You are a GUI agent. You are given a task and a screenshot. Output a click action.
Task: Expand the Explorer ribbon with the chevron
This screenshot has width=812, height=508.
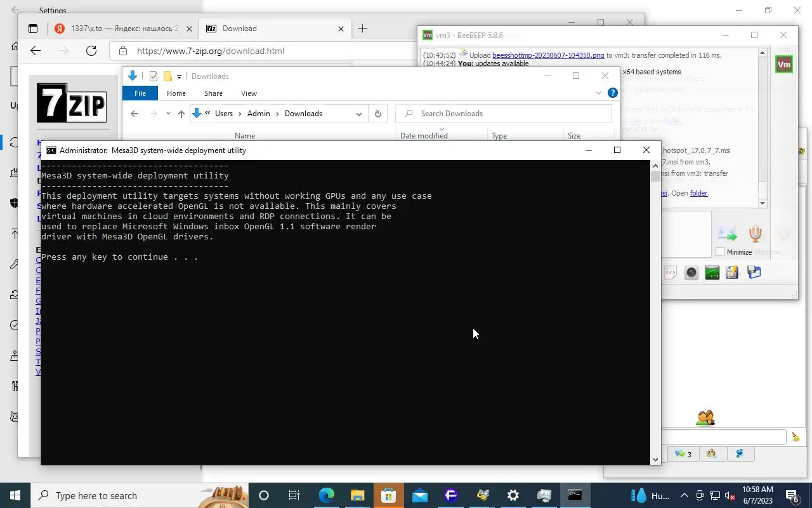(x=598, y=93)
